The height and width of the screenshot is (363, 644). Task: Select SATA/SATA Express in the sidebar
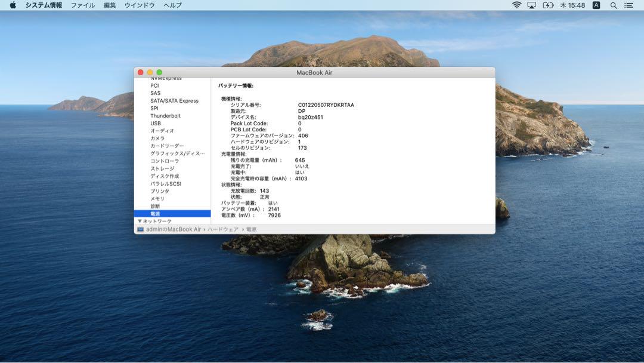174,101
